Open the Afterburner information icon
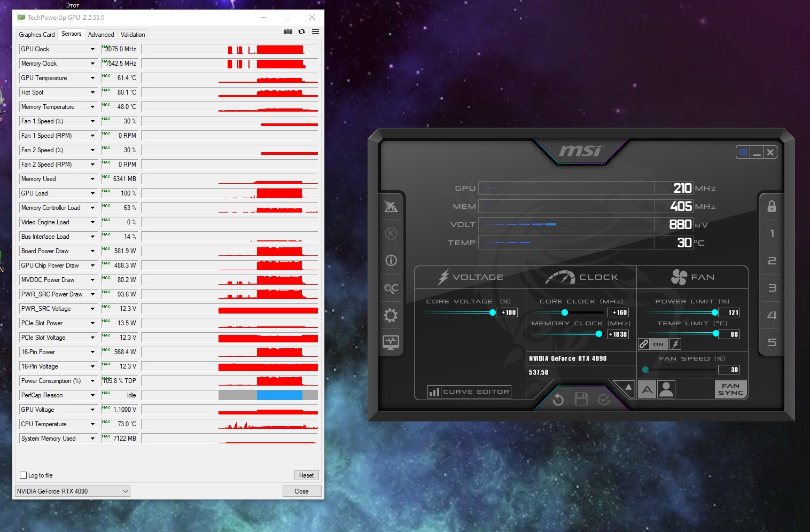Viewport: 810px width, 532px height. (391, 260)
